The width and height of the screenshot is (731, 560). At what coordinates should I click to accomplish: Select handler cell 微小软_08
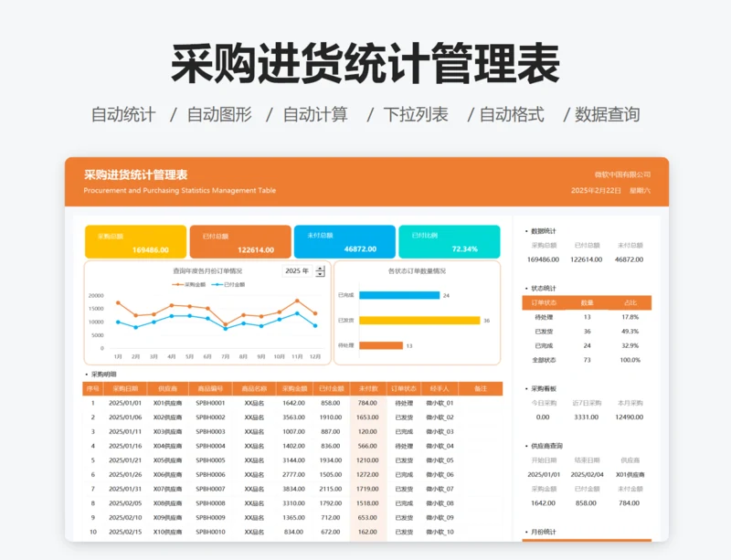coord(440,503)
